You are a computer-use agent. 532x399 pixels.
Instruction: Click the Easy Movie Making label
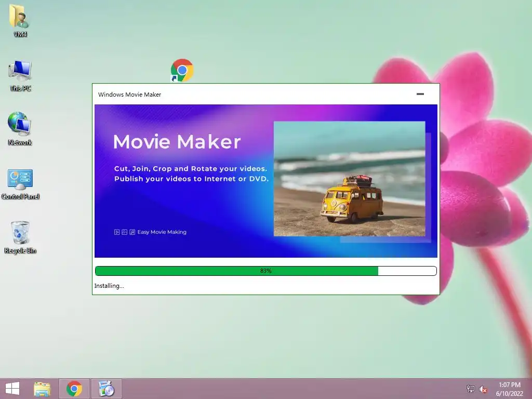(x=162, y=232)
